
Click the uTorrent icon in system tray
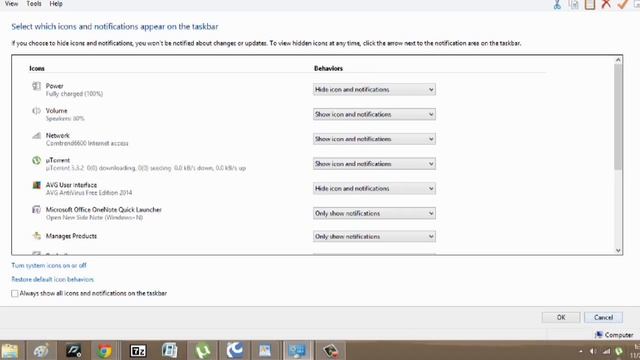pos(619,351)
